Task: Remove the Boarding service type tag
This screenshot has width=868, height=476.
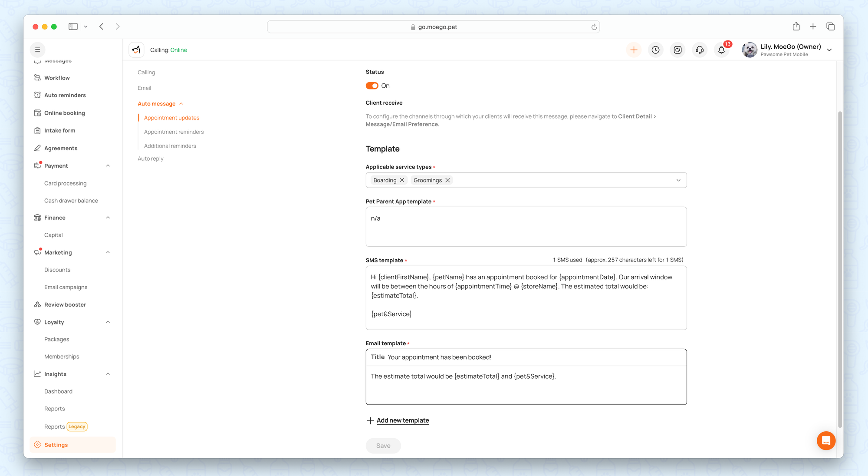Action: coord(402,180)
